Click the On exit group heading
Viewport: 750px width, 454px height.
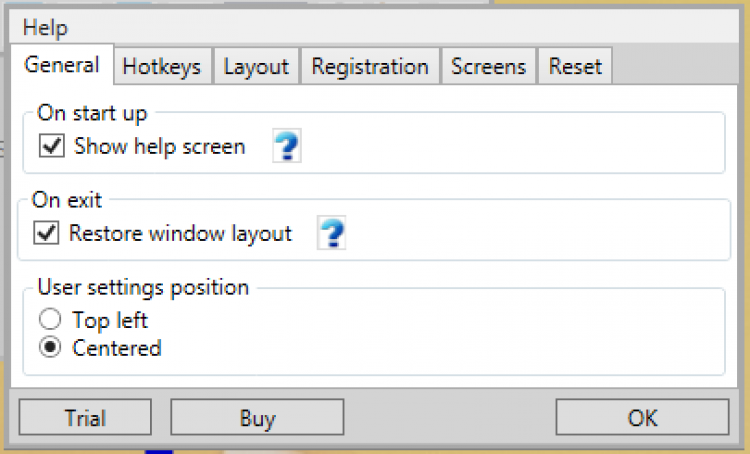pos(67,200)
